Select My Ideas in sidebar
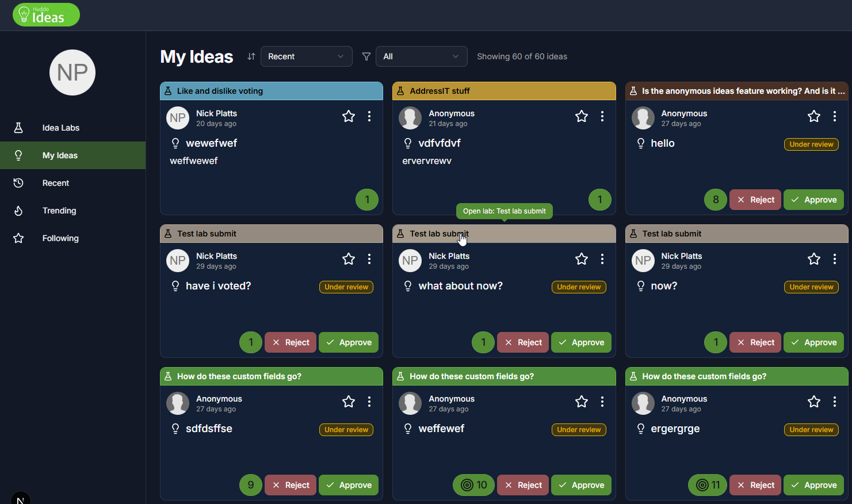This screenshot has width=852, height=504. tap(72, 155)
